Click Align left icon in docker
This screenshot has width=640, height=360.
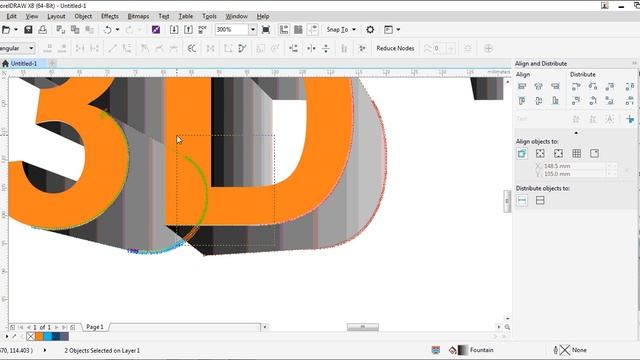[522, 87]
